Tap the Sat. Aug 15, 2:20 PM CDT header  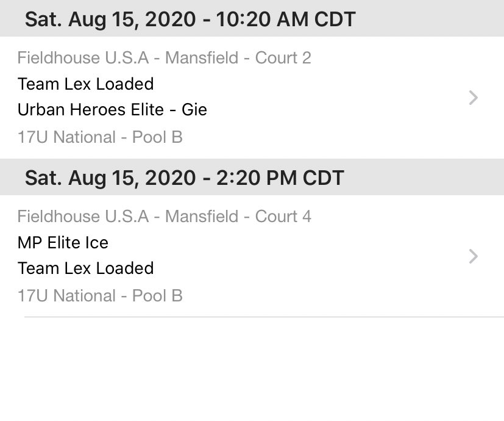[x=252, y=177]
